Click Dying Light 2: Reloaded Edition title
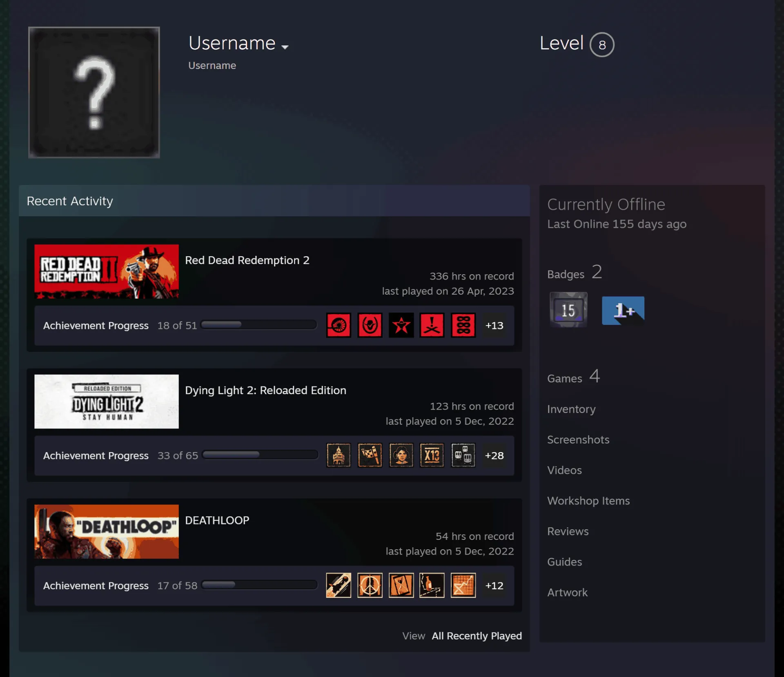 coord(265,391)
